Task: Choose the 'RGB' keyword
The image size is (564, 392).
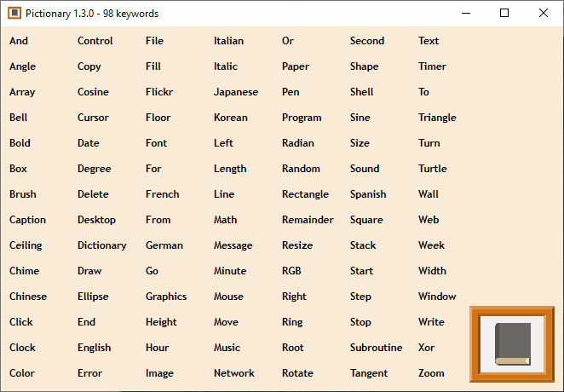Action: 291,271
